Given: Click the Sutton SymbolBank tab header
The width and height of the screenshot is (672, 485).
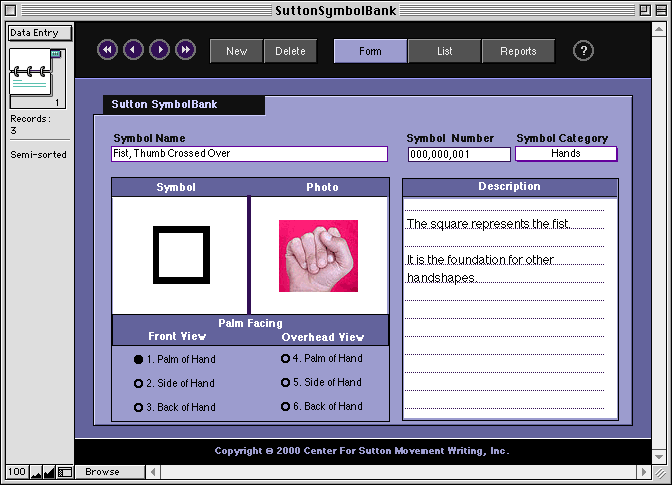Looking at the screenshot, I should pos(184,105).
